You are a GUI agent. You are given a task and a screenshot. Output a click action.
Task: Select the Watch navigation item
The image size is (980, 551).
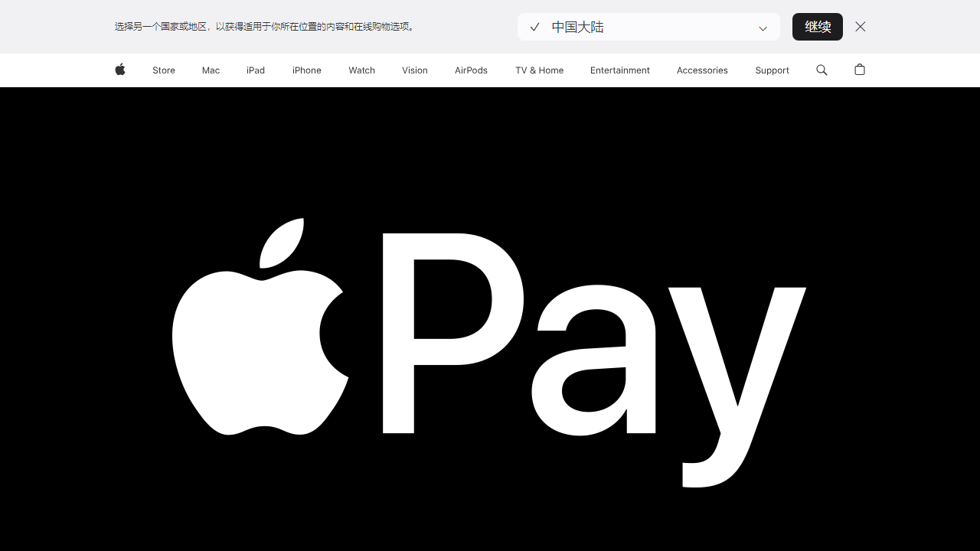pos(361,70)
